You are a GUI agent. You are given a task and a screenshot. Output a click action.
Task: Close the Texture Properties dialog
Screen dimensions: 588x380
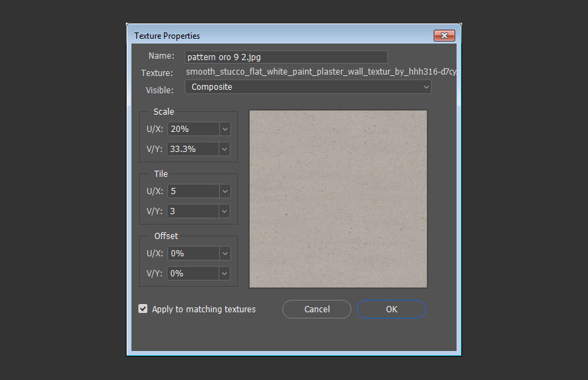[444, 35]
